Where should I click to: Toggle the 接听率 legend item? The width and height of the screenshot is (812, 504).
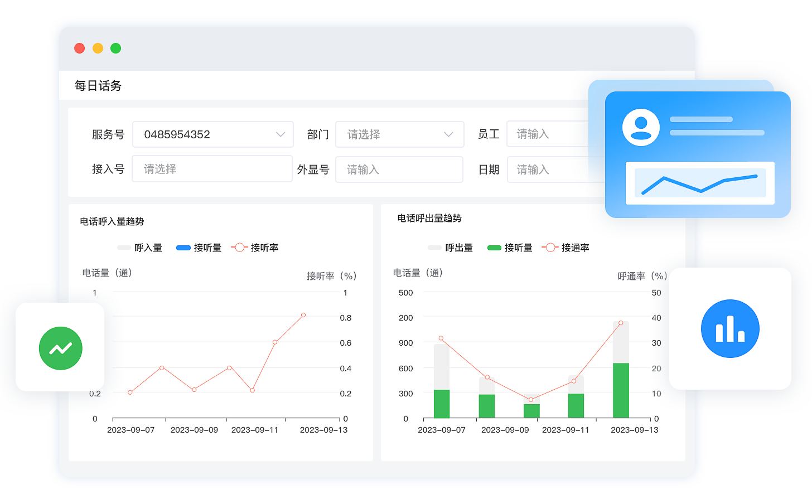pyautogui.click(x=255, y=248)
